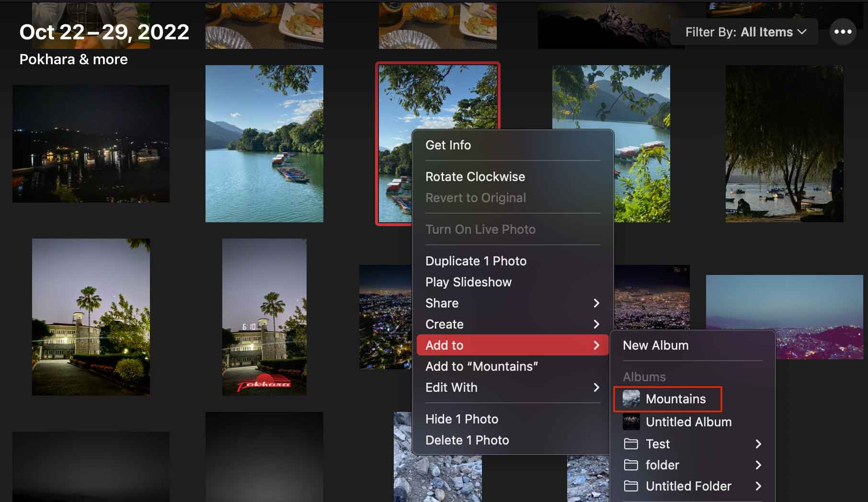Click the Test folder icon
Image resolution: width=868 pixels, height=502 pixels.
tap(631, 444)
